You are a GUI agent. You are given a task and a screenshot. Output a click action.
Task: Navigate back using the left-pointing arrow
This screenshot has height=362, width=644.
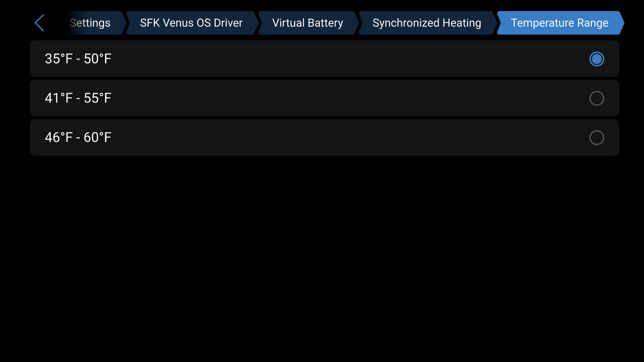[39, 22]
